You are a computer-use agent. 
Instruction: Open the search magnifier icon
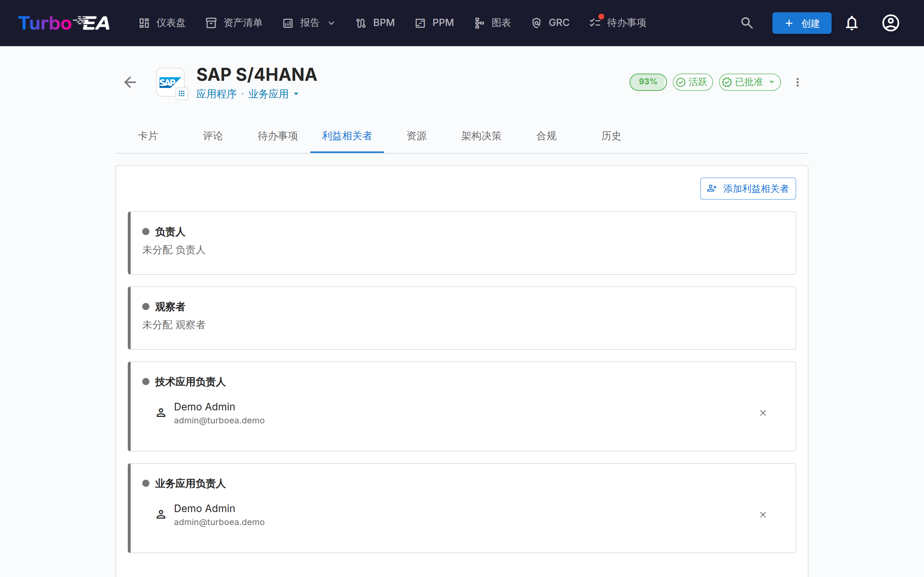747,23
